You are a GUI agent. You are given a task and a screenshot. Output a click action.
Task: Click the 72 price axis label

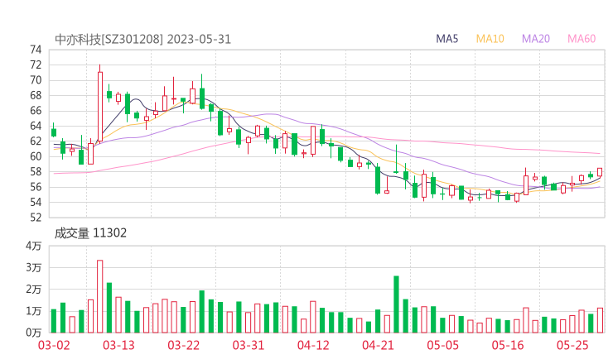coord(36,65)
